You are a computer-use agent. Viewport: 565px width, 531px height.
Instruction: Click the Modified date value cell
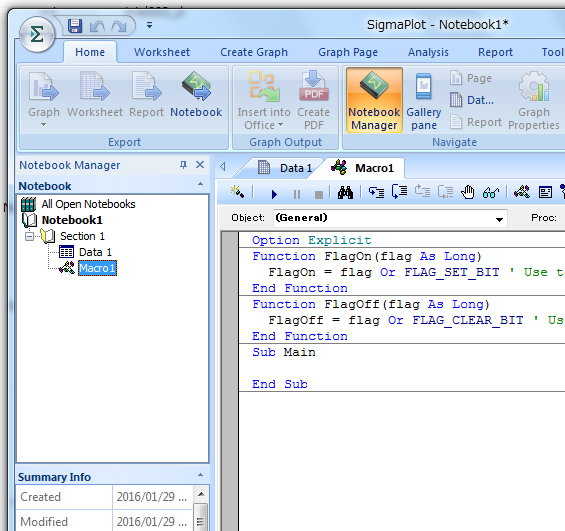152,521
